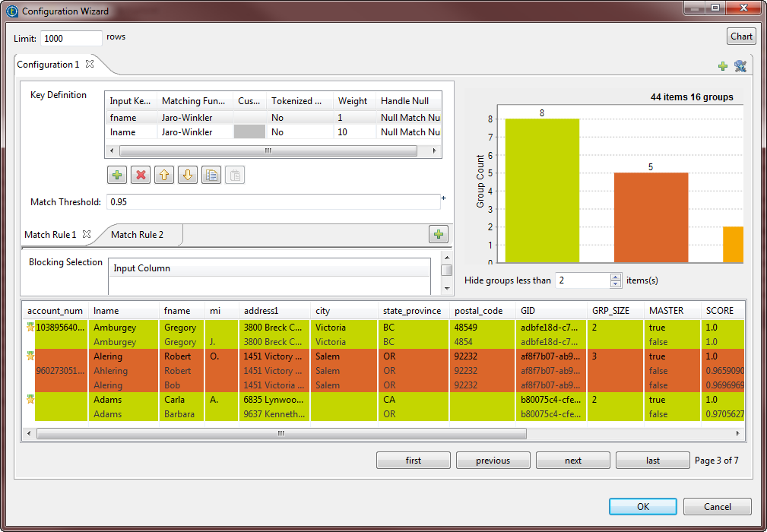Decrease the hide groups items value
This screenshot has width=767, height=532.
click(x=616, y=284)
